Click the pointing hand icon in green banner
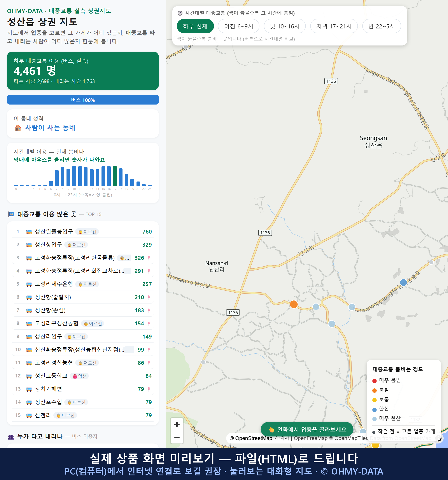This screenshot has width=448, height=480. coord(271,429)
